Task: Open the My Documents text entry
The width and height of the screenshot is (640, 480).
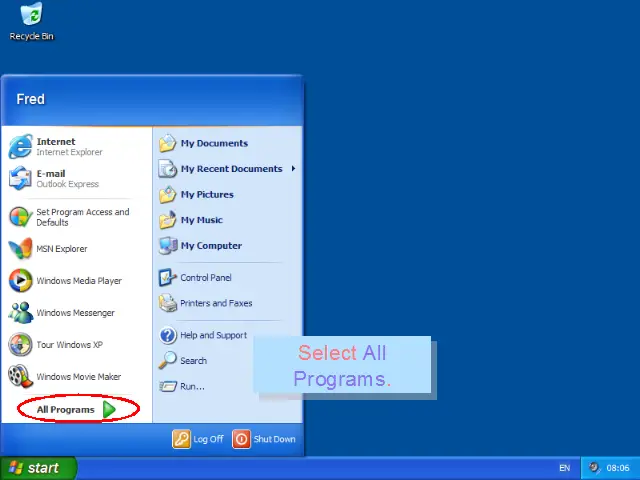Action: pos(214,143)
